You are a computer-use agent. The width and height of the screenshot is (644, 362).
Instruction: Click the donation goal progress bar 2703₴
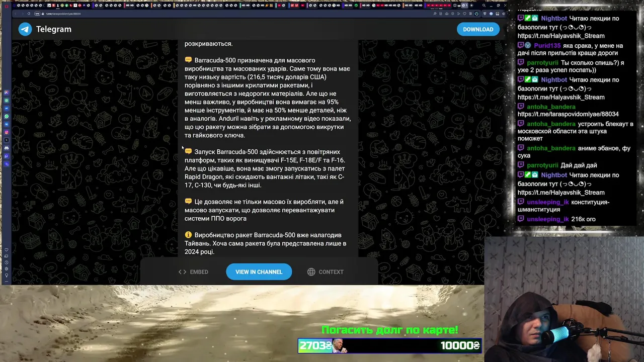(x=390, y=345)
